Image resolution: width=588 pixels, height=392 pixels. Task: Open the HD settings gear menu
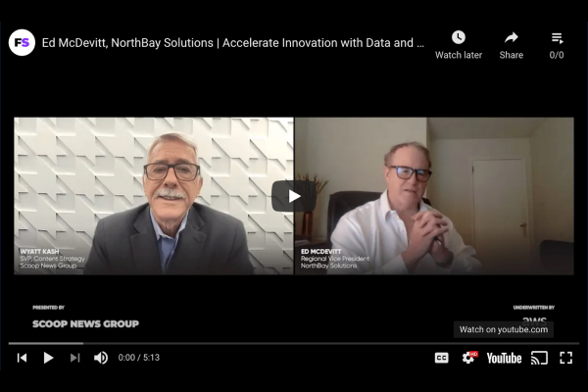pos(469,358)
